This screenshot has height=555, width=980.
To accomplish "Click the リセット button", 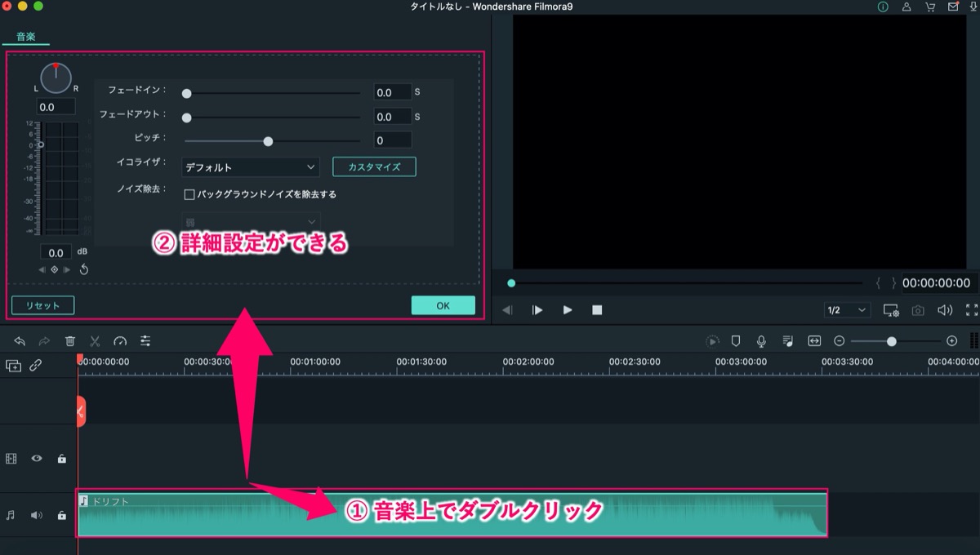I will [x=42, y=305].
